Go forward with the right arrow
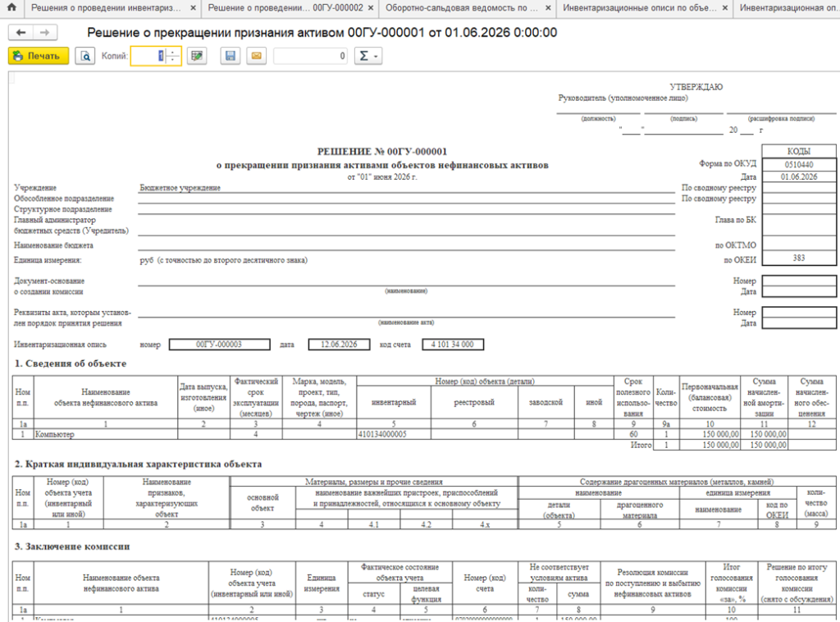840x622 pixels. pos(45,33)
